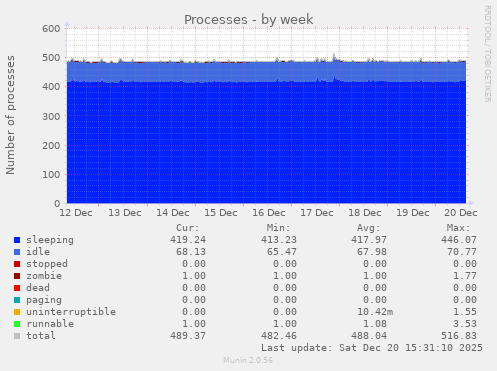Click the zombie legend color swatch
497x371 pixels.
pyautogui.click(x=17, y=276)
